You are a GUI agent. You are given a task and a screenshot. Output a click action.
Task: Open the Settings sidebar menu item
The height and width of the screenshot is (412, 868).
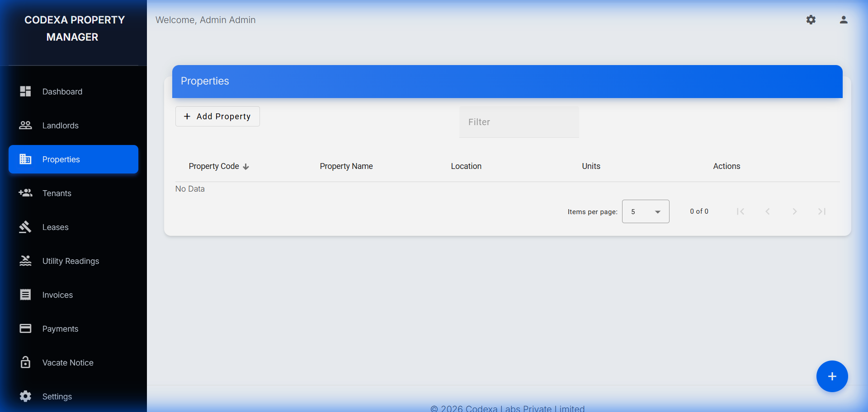[57, 396]
